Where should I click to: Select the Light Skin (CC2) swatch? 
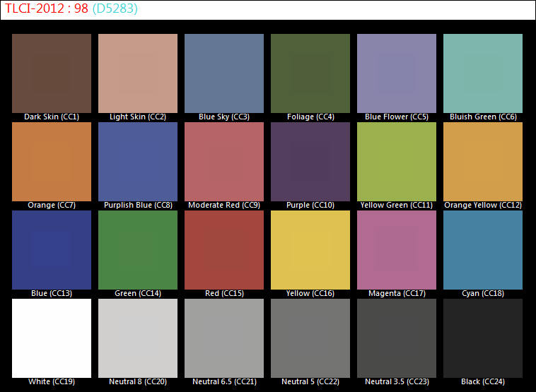138,73
